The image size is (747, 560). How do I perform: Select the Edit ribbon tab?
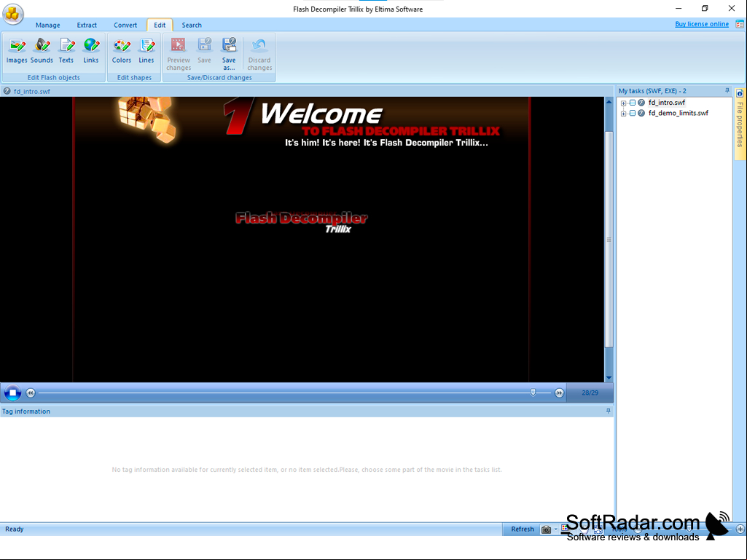(x=160, y=25)
